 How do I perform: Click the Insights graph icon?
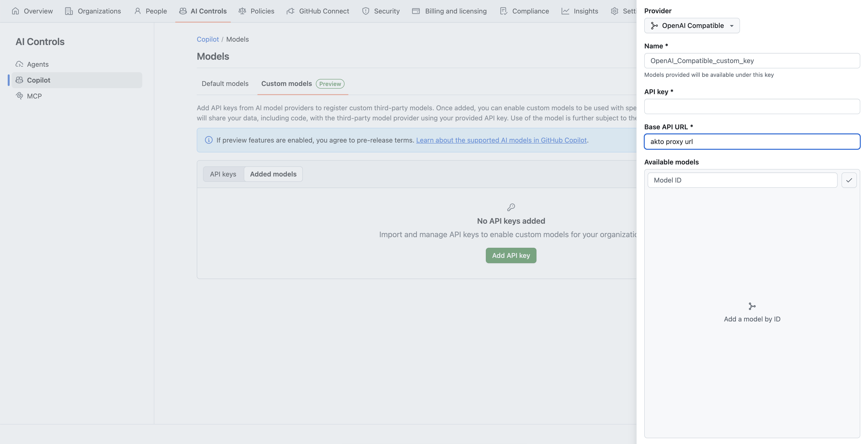pyautogui.click(x=565, y=11)
